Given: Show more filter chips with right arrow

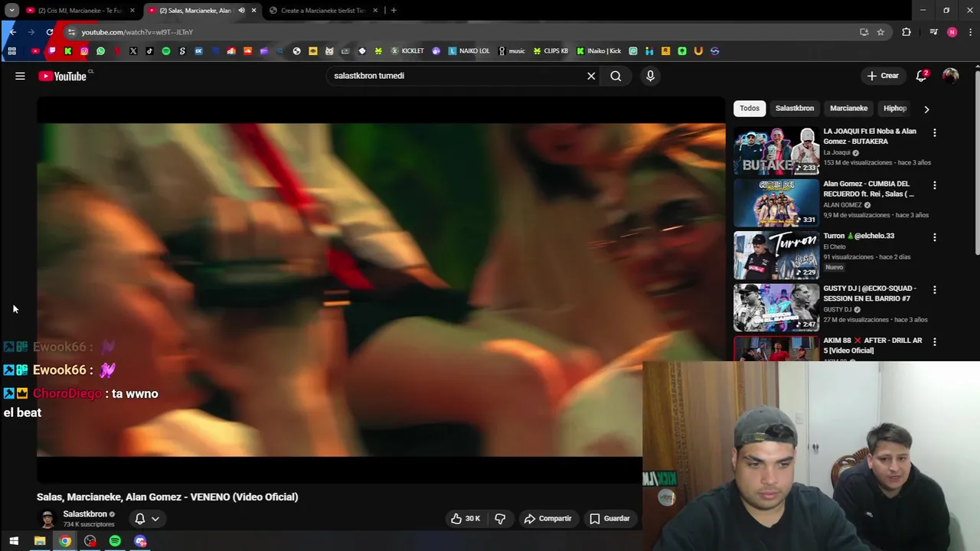Looking at the screenshot, I should [x=926, y=109].
